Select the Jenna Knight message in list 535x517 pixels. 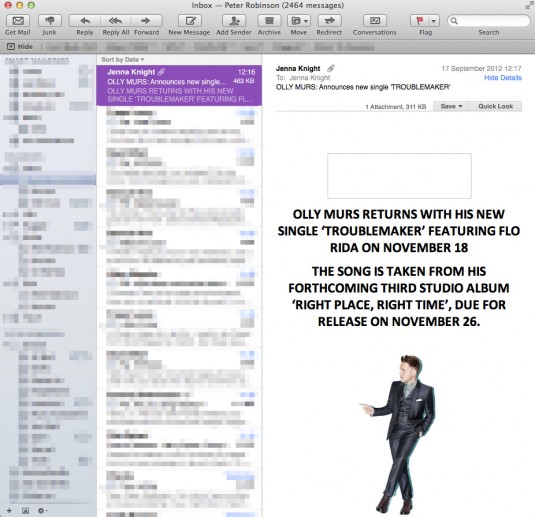pos(179,85)
